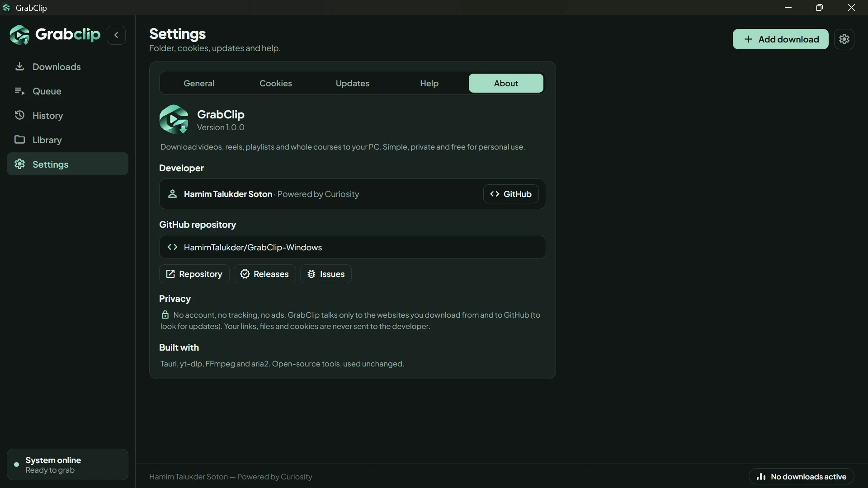Click the bar chart icon in status pill
Image resolution: width=868 pixels, height=488 pixels.
point(761,477)
